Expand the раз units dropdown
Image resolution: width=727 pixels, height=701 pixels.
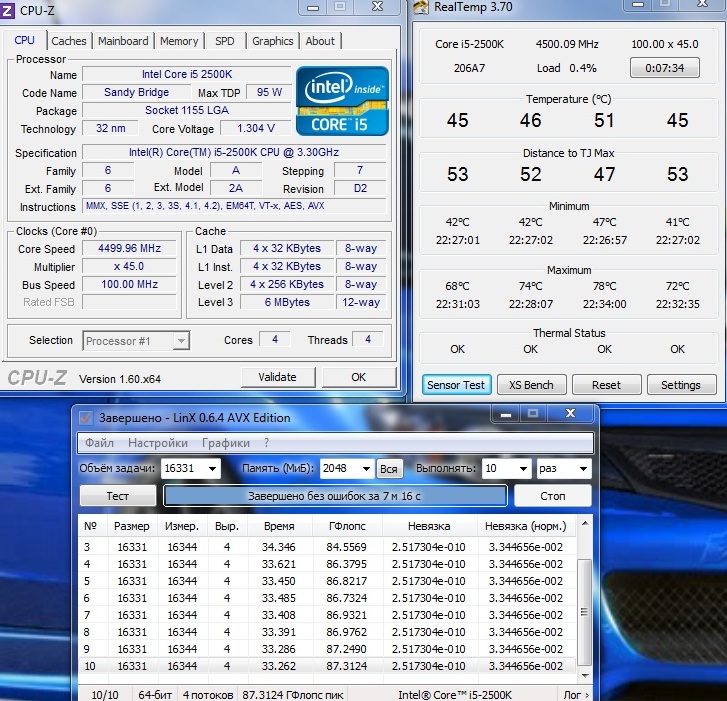(583, 469)
